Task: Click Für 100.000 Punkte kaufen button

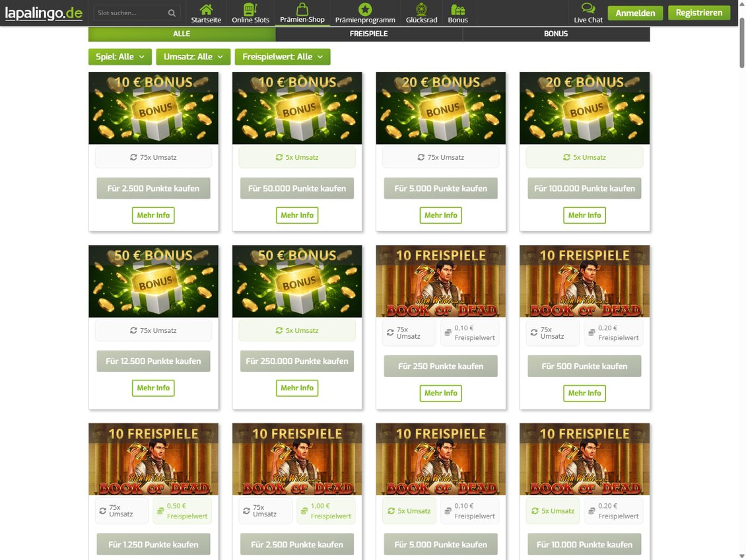Action: [x=584, y=188]
